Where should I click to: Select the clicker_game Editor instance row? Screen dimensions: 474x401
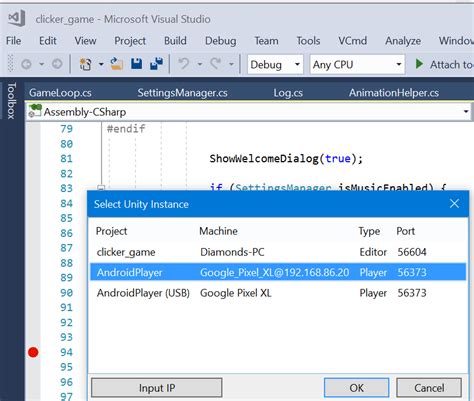click(278, 252)
